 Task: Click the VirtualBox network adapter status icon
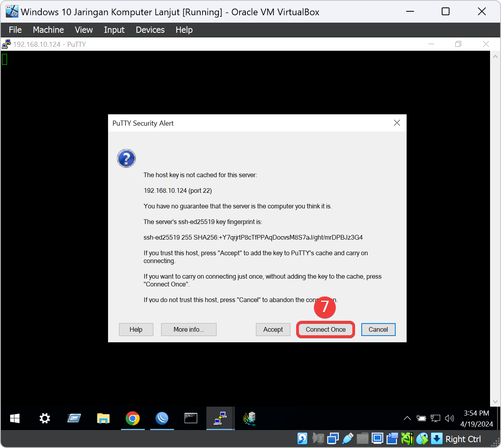[x=333, y=439]
